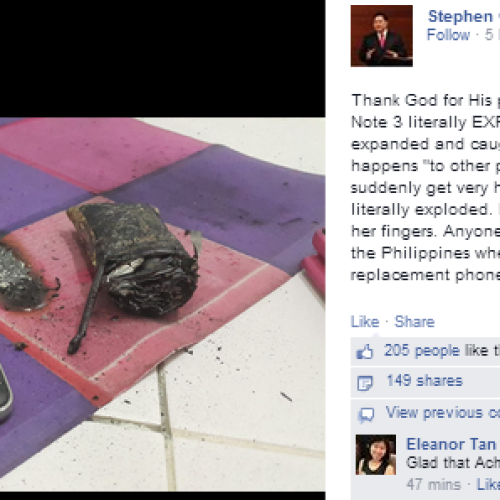This screenshot has width=500, height=500.
Task: Click the thumbs-up likes icon
Action: pyautogui.click(x=364, y=351)
